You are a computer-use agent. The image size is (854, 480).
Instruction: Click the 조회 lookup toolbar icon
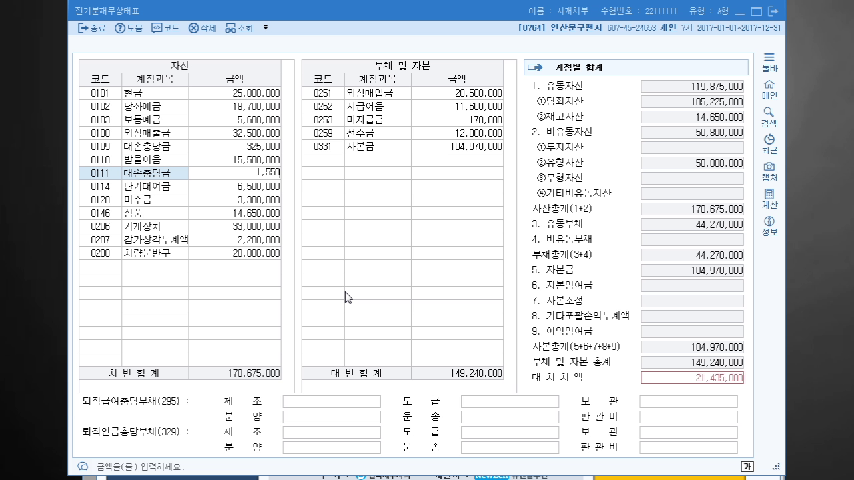pos(239,28)
